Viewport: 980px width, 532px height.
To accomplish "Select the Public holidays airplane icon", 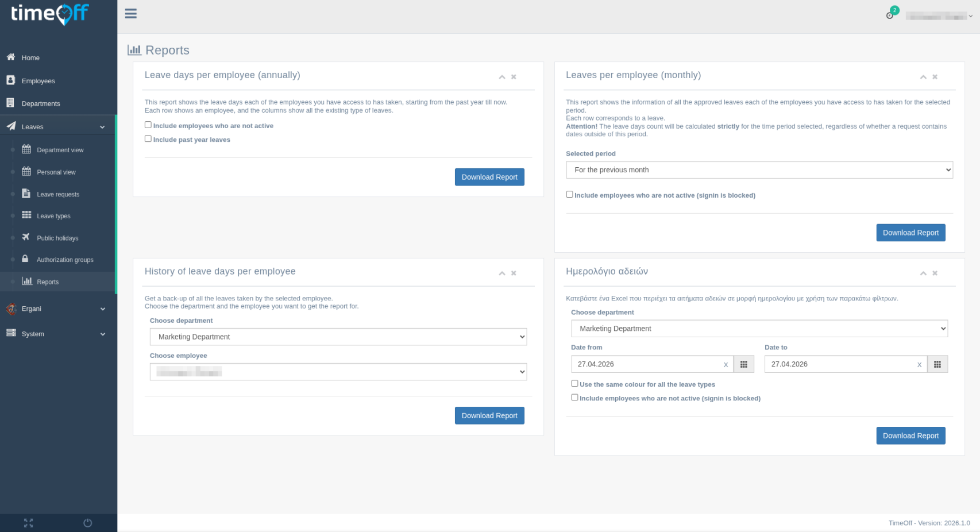I will (26, 237).
